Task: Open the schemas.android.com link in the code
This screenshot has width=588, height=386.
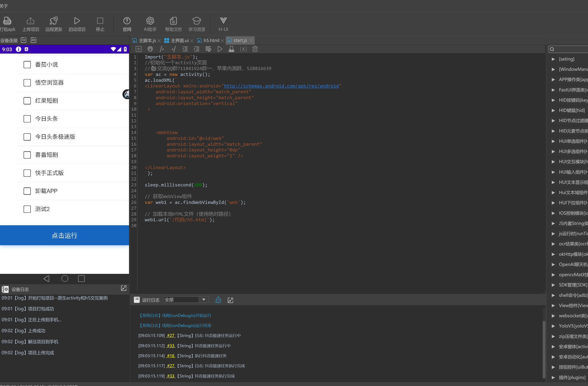Action: pos(281,86)
